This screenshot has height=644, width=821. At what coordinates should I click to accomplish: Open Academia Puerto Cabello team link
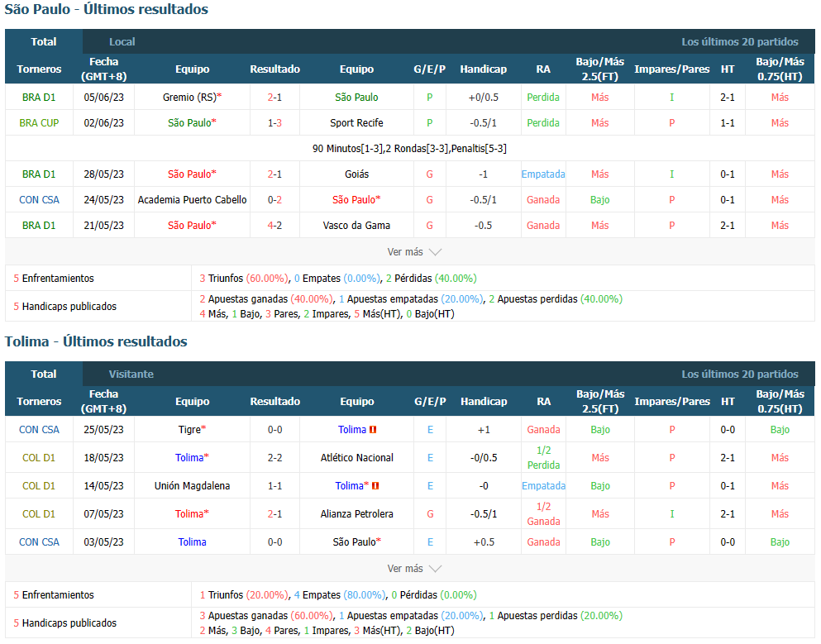click(x=192, y=200)
